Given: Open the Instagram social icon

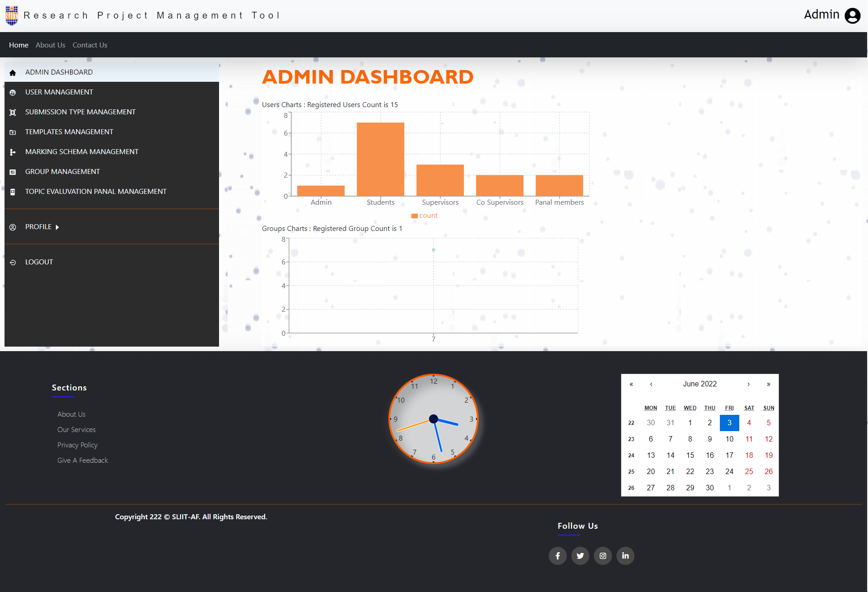Looking at the screenshot, I should tap(603, 556).
